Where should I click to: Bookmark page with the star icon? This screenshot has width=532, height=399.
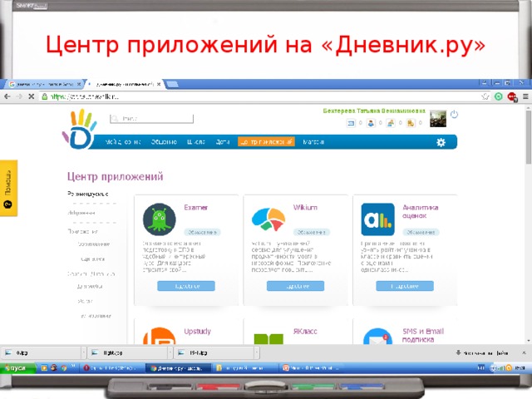485,96
